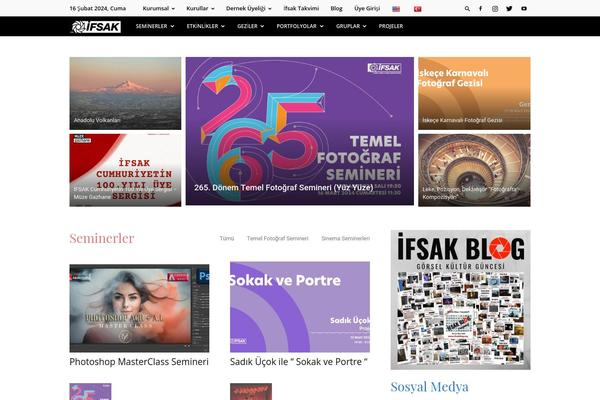Click the date 16 Şubat 2024, Cuma
The image size is (600, 400).
click(x=98, y=8)
